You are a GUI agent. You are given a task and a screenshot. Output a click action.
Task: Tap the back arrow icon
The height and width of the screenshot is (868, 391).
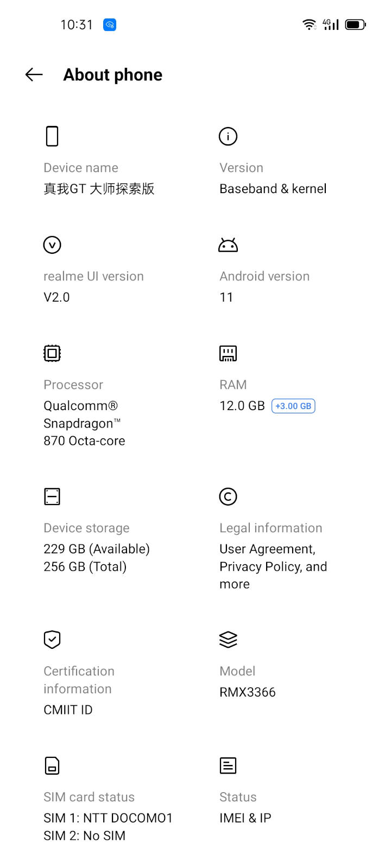[x=34, y=75]
